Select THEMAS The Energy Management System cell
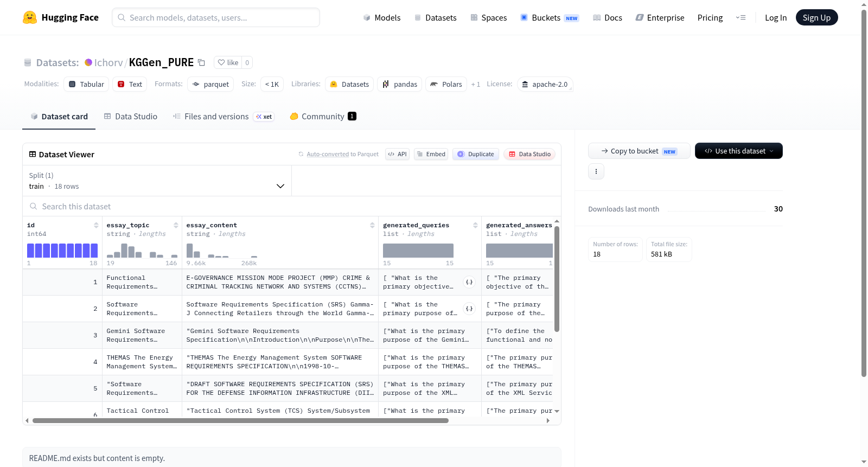 tap(142, 362)
